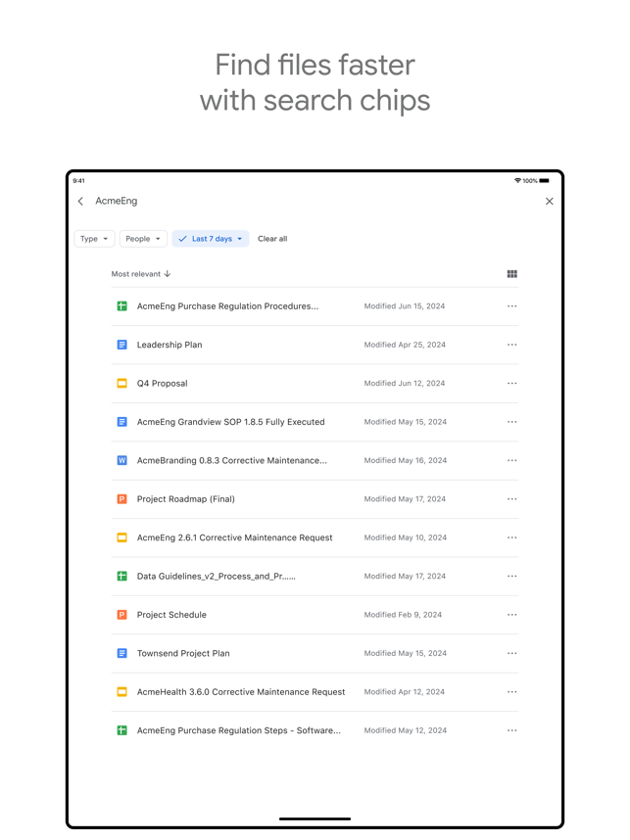Open more options for Project Schedule

coord(512,615)
